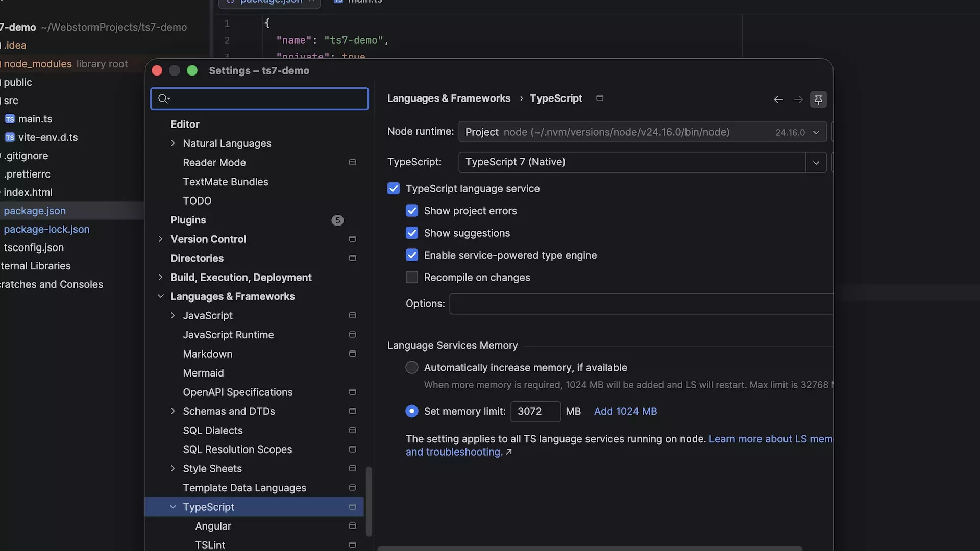The width and height of the screenshot is (980, 551).
Task: Click the memory limit value field
Action: point(535,411)
